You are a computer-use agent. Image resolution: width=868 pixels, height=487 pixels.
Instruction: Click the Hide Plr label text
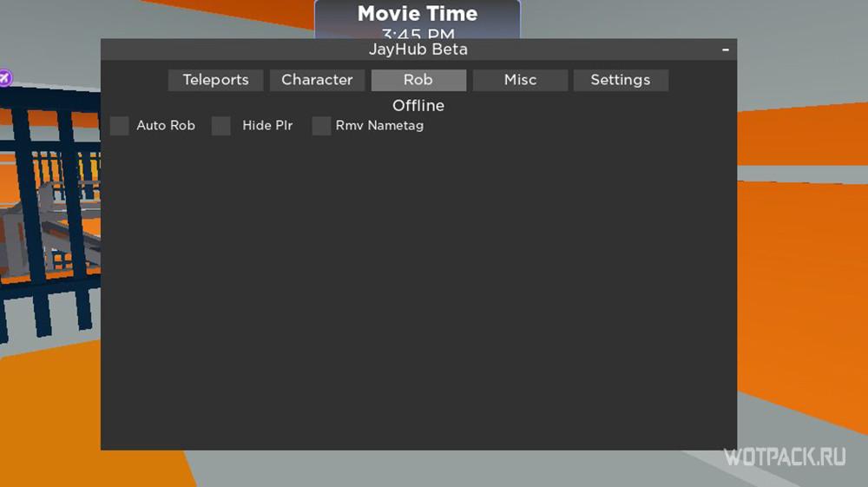267,126
